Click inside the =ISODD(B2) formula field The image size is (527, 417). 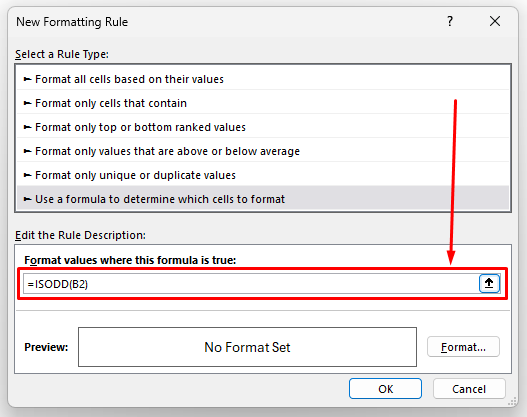coord(251,284)
